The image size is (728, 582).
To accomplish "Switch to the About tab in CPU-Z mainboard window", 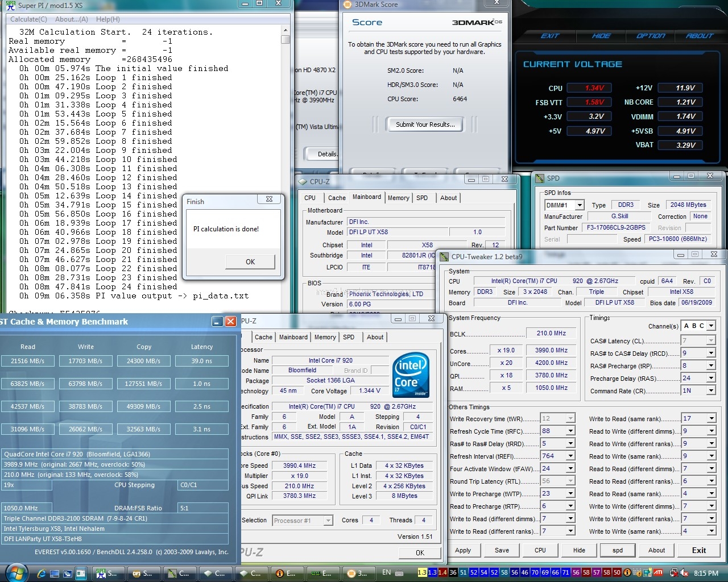I will point(448,198).
